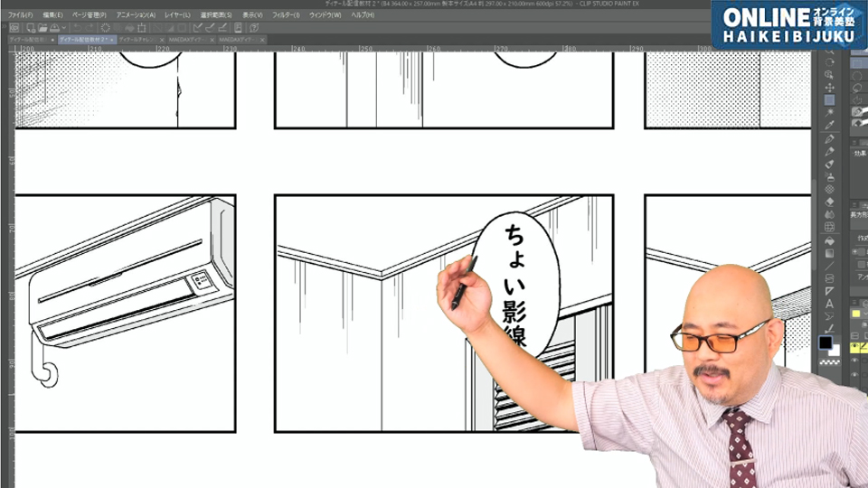Click the Undo icon in the toolbar
Image resolution: width=868 pixels, height=488 pixels.
(x=77, y=28)
